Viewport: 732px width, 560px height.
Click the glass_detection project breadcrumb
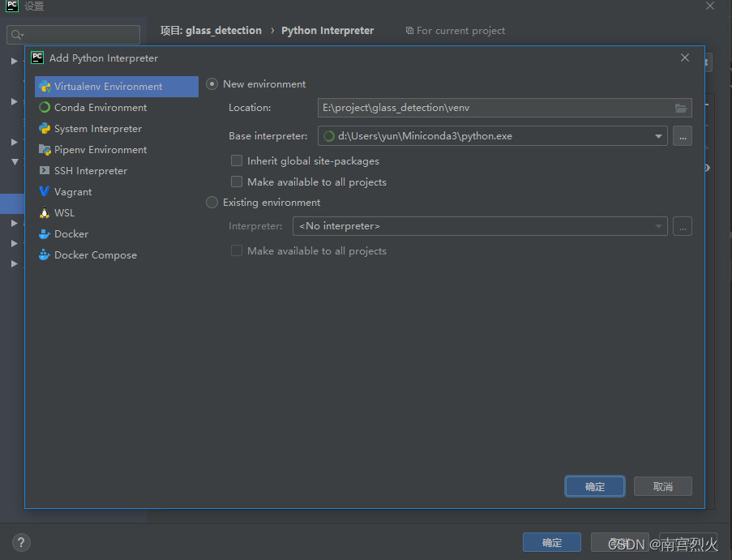[x=211, y=30]
